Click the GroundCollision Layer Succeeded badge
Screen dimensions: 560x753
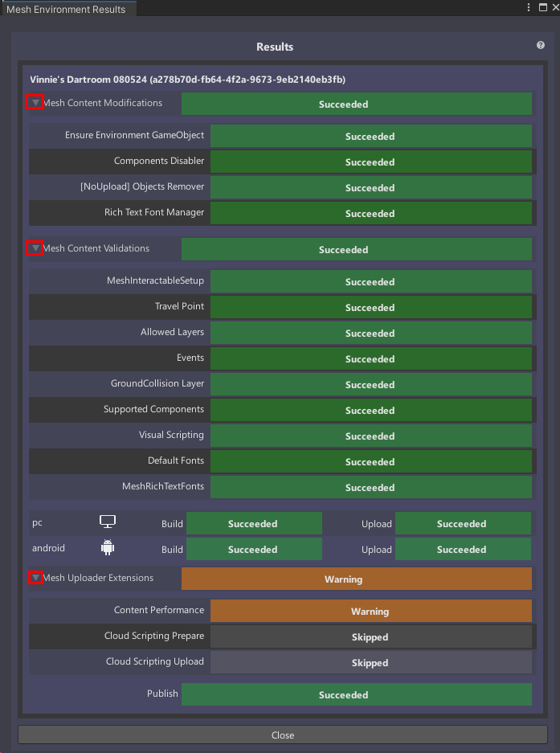pos(370,384)
